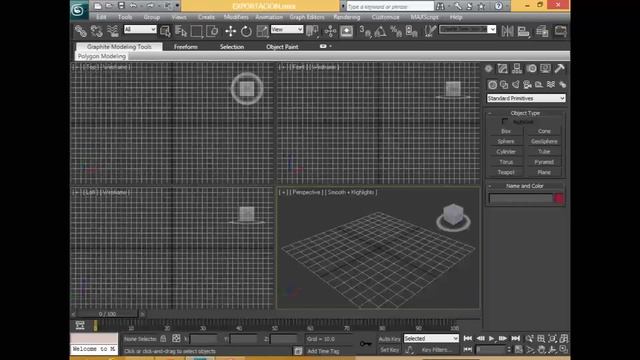Expand the quick access toolbar dropdown arrow
Image resolution: width=640 pixels, height=360 pixels.
(177, 6)
